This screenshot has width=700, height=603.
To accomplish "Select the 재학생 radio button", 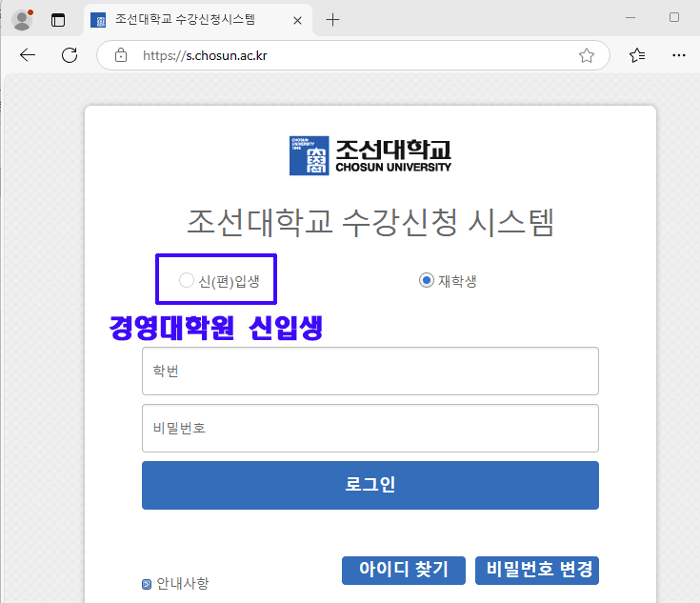I will [x=427, y=280].
